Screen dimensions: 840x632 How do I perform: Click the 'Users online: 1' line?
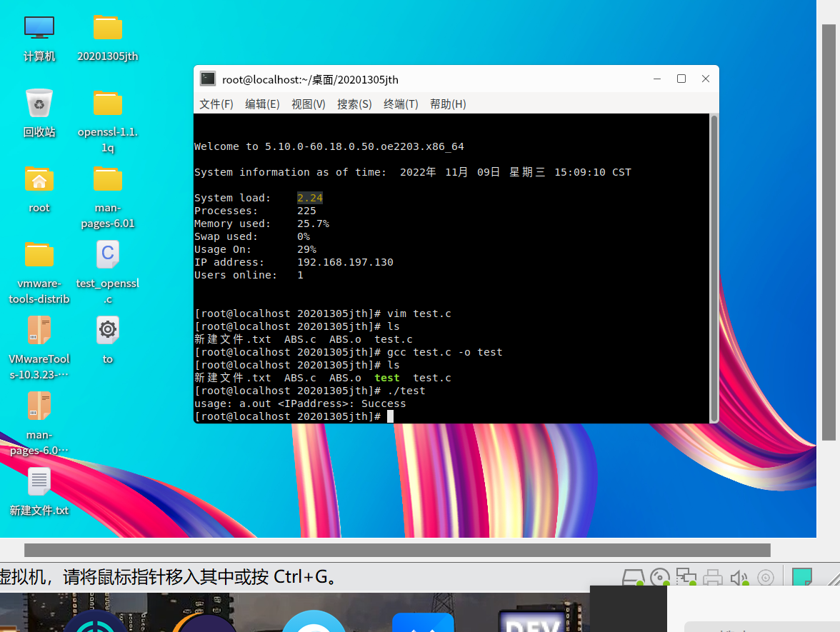point(249,275)
